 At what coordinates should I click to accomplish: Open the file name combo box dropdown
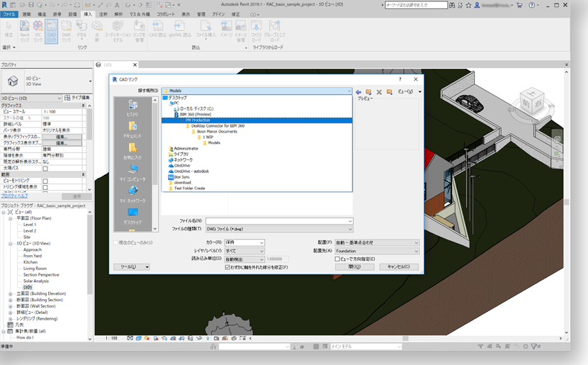[x=350, y=221]
